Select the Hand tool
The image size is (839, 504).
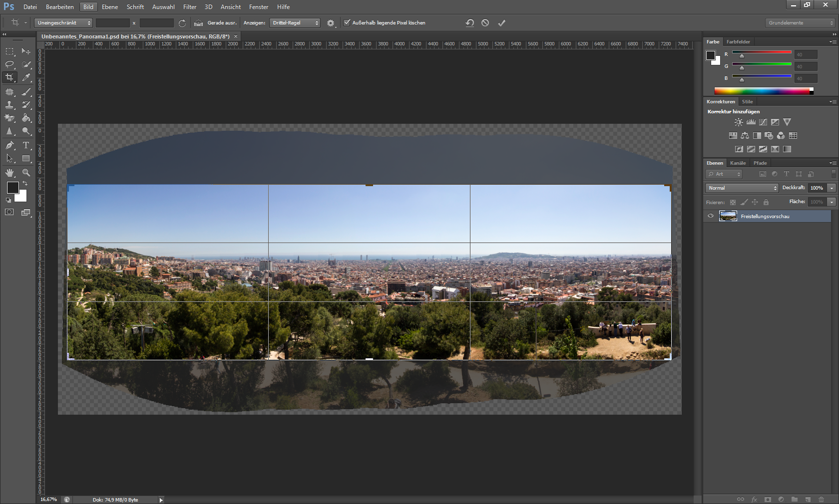[x=9, y=173]
